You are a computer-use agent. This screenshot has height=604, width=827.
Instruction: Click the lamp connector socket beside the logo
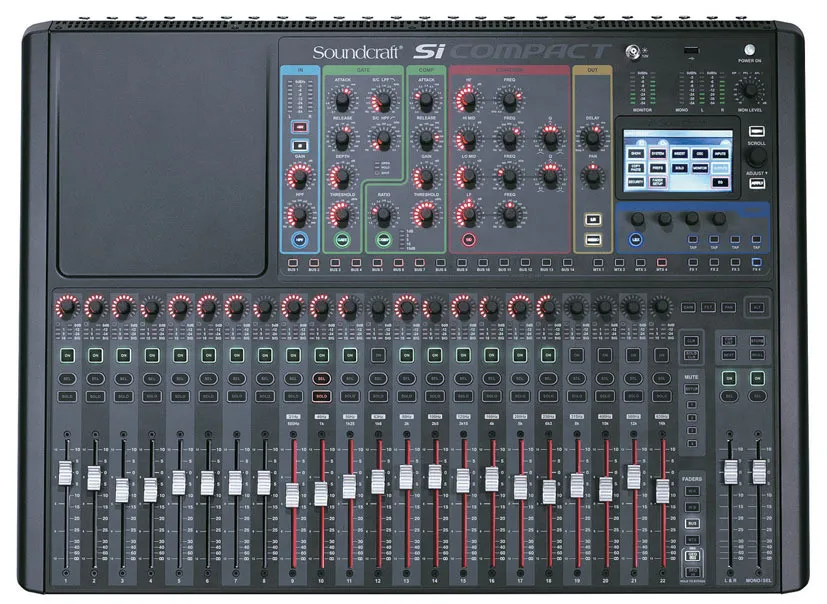coord(632,51)
